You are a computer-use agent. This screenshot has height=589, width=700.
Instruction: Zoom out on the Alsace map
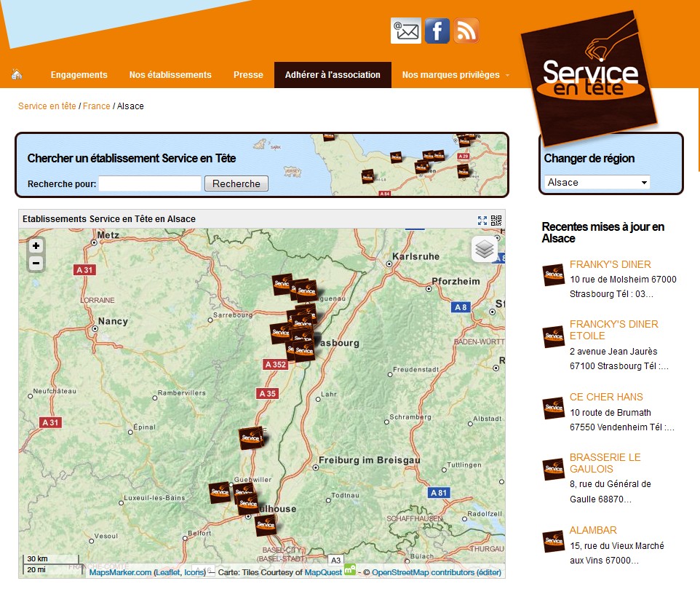(36, 263)
